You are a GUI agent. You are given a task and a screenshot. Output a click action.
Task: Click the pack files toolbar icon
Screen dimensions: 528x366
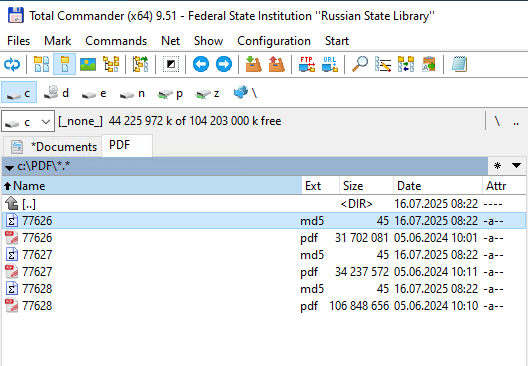coord(254,64)
